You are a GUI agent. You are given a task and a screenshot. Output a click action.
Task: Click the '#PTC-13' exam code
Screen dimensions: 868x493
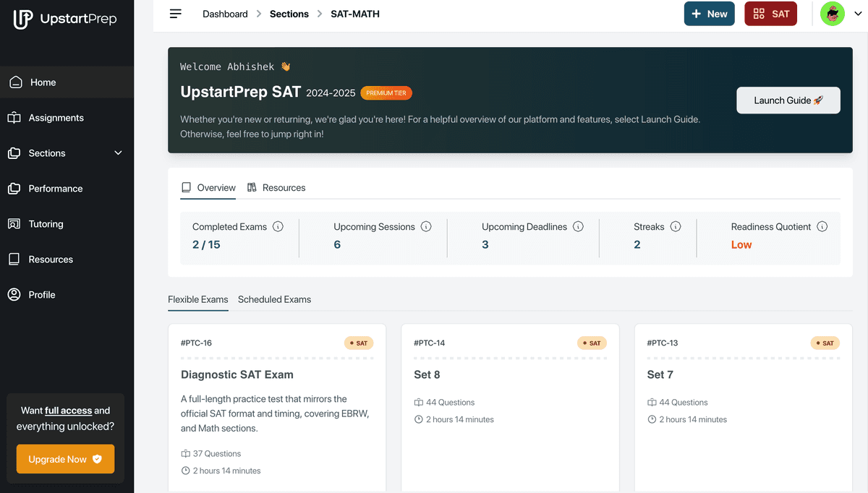[x=663, y=343]
